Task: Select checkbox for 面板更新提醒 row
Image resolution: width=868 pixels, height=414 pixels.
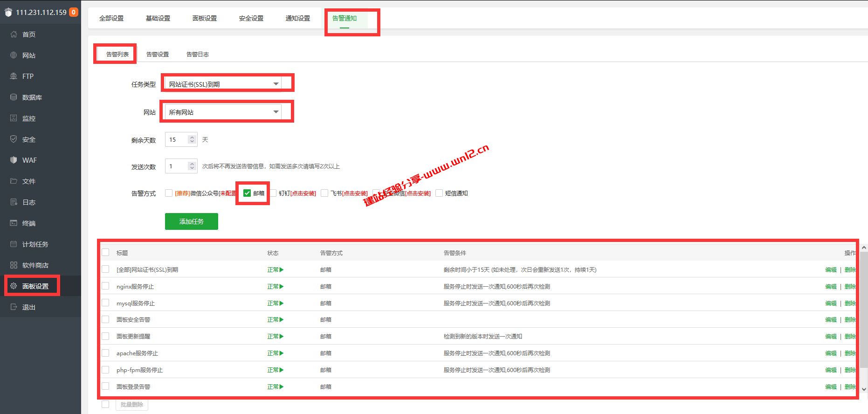Action: pos(105,336)
